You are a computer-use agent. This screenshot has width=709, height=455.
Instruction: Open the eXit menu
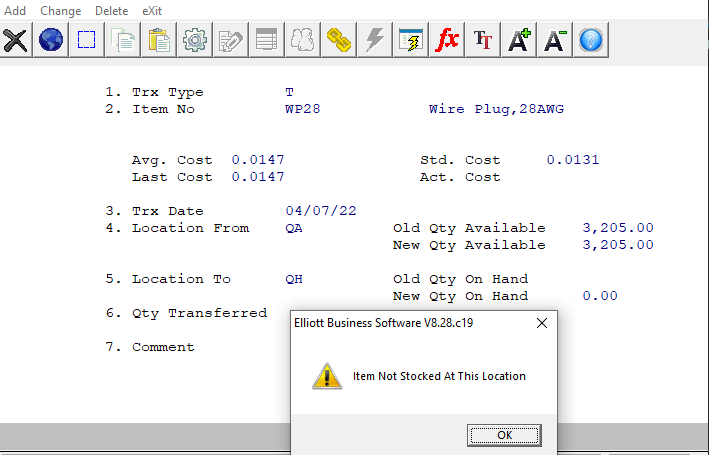pos(152,10)
